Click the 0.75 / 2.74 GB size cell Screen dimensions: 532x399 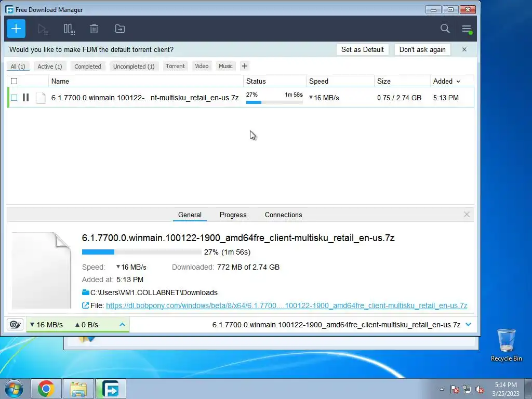click(x=399, y=98)
